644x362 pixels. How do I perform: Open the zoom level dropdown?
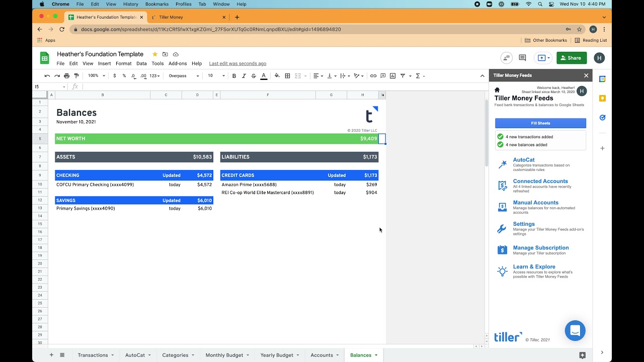click(97, 76)
